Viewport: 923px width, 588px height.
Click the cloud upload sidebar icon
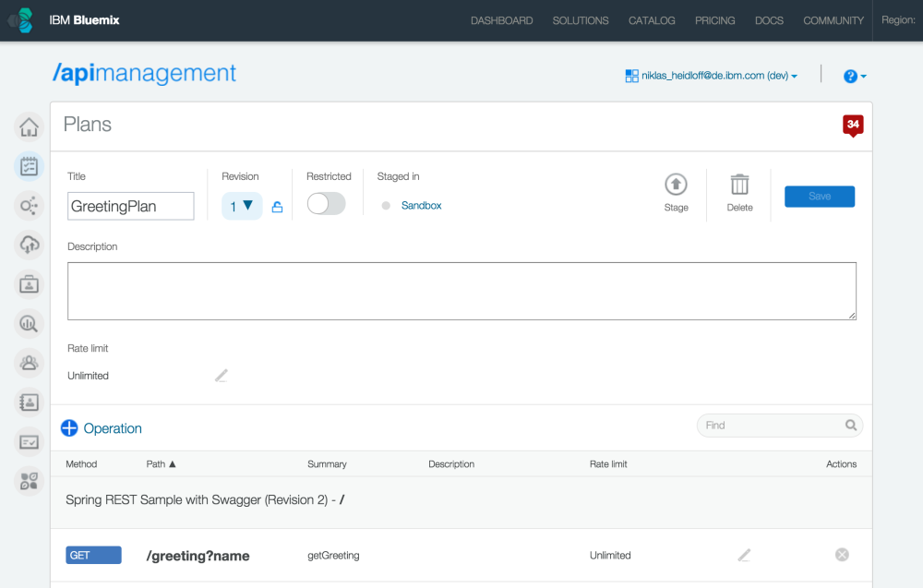coord(29,245)
